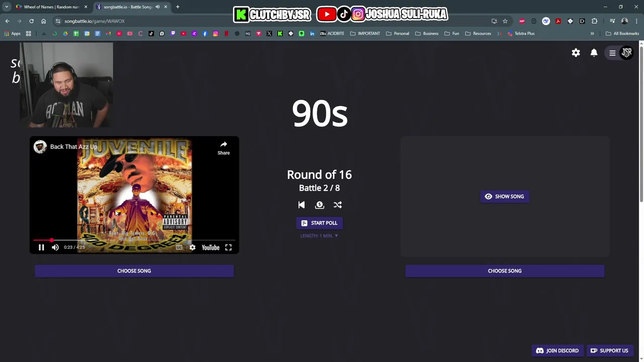Image resolution: width=644 pixels, height=362 pixels.
Task: Open the Business bookmarks folder
Action: tap(427, 34)
